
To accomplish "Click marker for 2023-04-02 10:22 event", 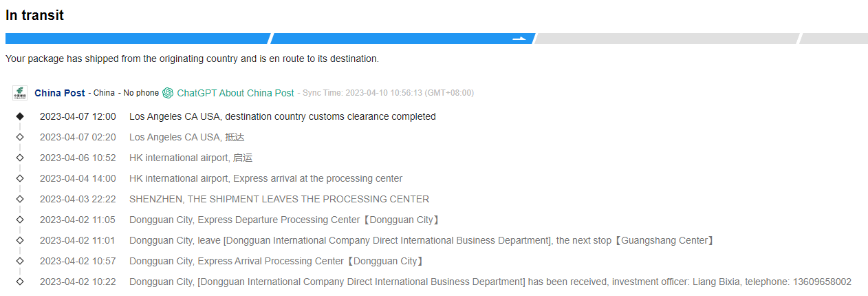I will pyautogui.click(x=20, y=282).
